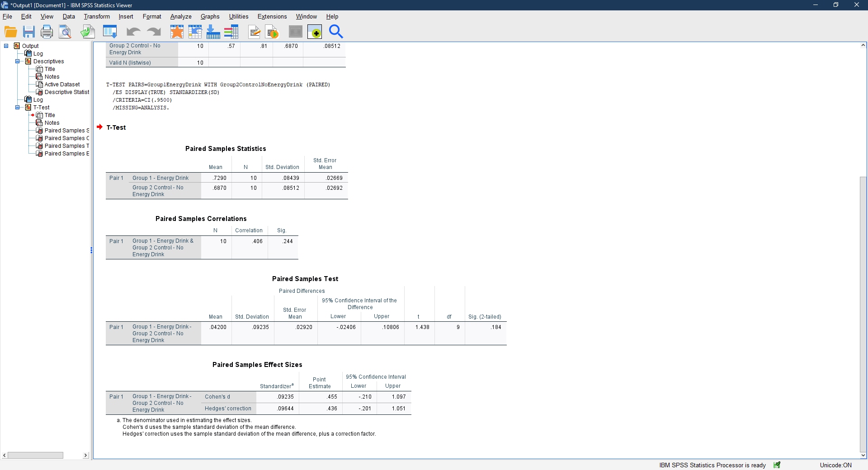
Task: Click the Go to Data star icon
Action: click(177, 32)
